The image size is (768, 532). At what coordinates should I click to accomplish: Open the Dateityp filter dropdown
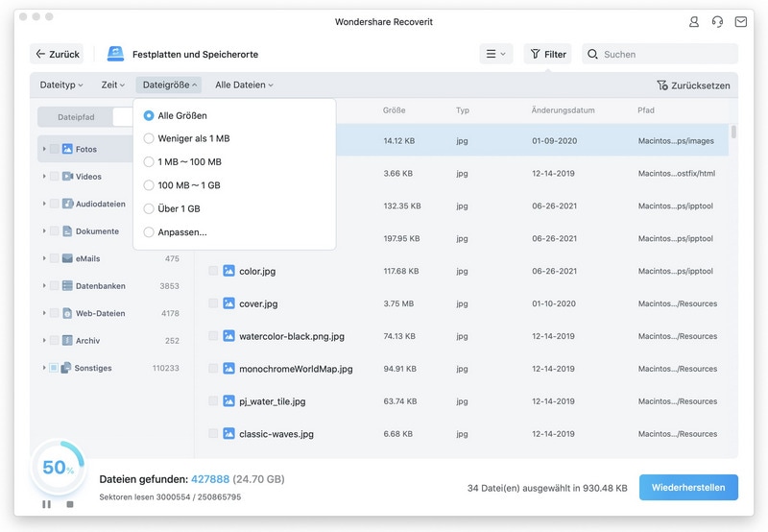coord(61,85)
